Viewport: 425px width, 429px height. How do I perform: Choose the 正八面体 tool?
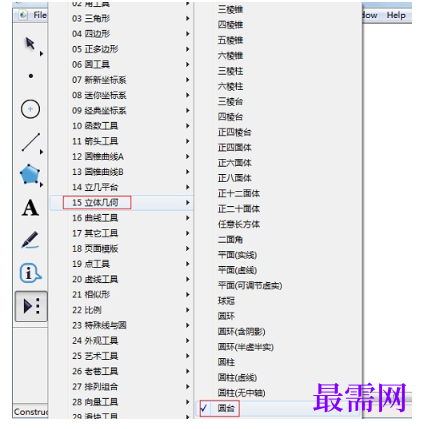(x=235, y=178)
